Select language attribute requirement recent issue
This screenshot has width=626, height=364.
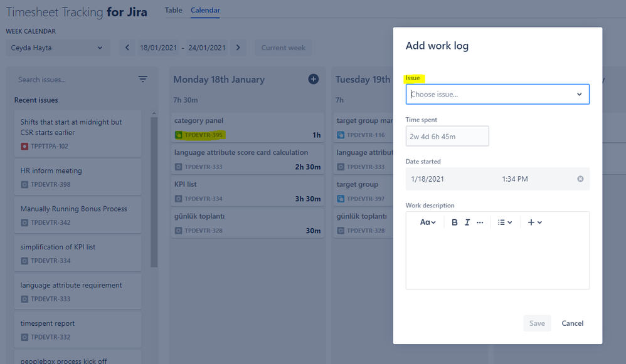78,291
